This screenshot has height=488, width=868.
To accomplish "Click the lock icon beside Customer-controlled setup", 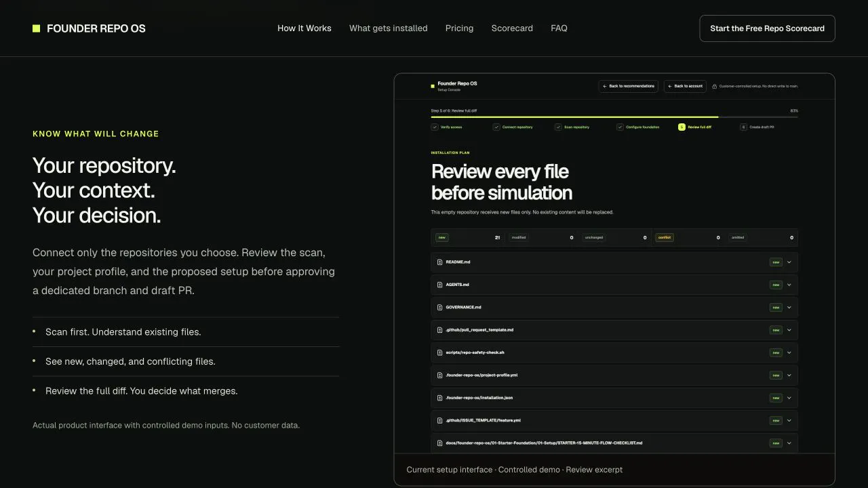I will click(715, 86).
